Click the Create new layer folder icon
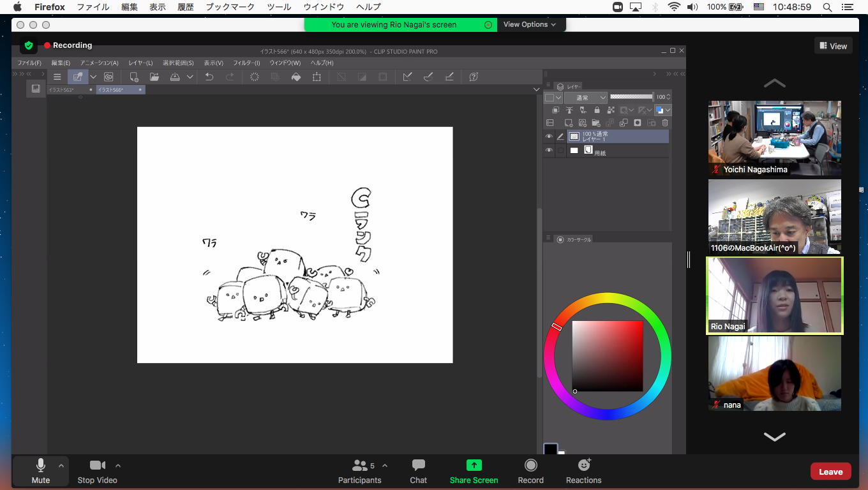868x490 pixels. click(596, 123)
